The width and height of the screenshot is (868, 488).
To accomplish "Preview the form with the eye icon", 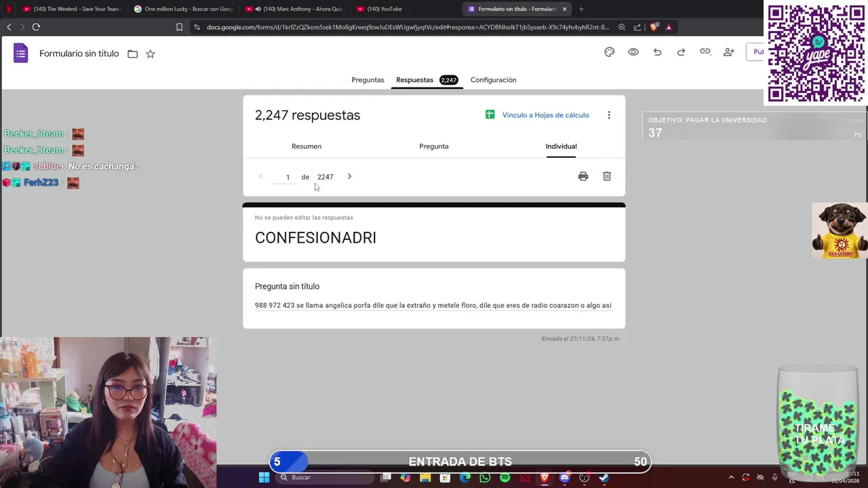I will (633, 52).
